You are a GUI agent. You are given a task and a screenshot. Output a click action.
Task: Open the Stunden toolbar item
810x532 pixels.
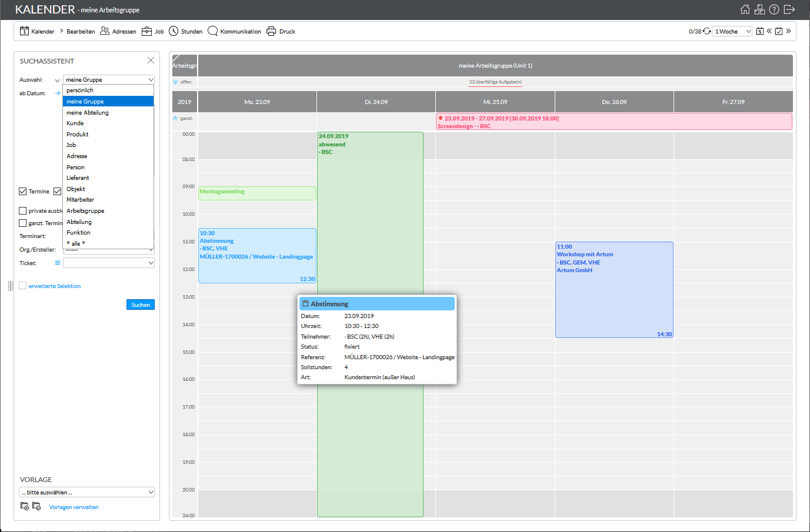coord(185,31)
